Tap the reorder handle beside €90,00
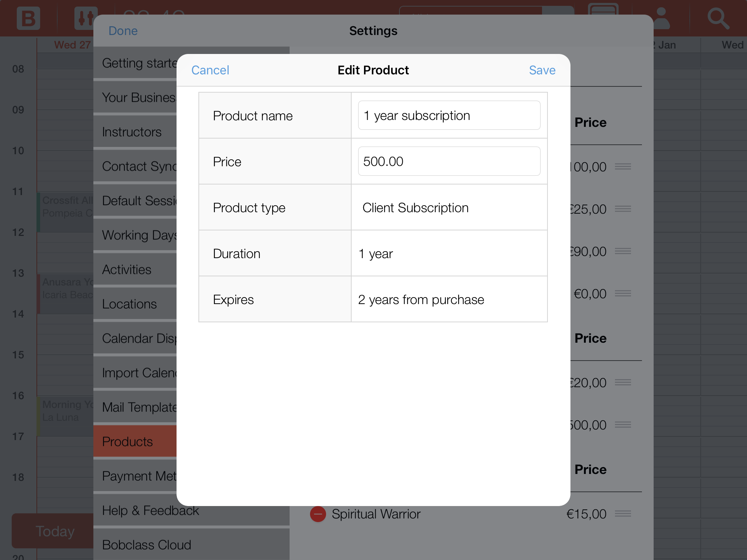747x560 pixels. [623, 251]
